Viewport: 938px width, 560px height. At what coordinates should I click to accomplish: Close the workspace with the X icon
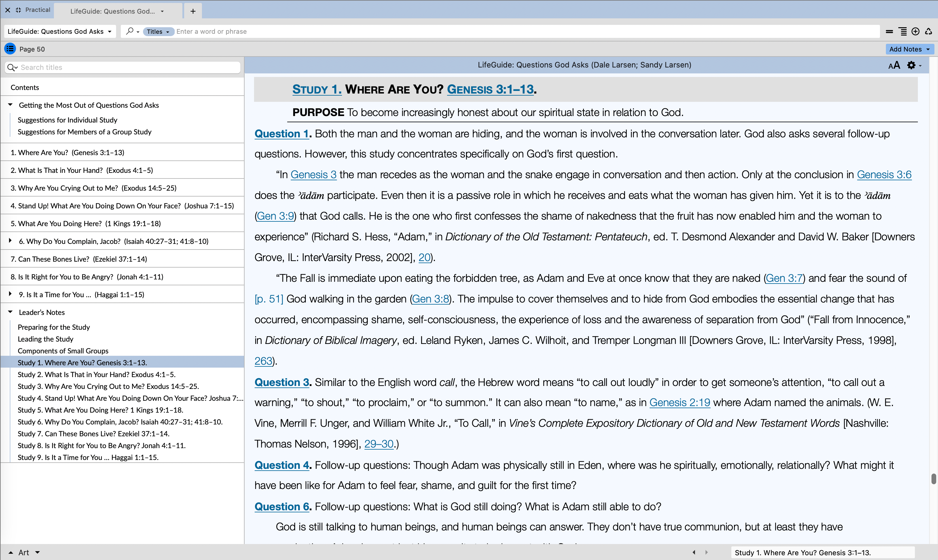coord(7,10)
